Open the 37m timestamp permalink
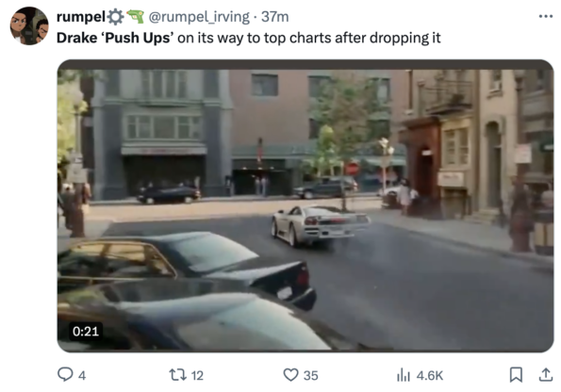 click(x=274, y=16)
